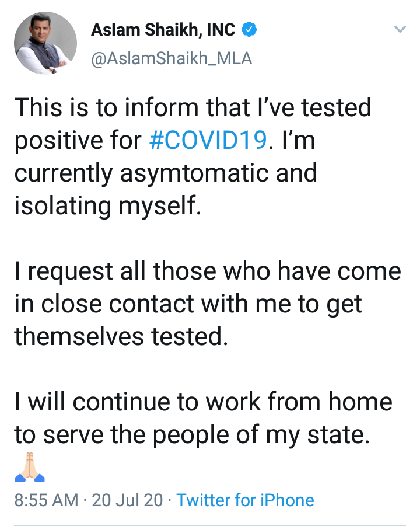Click the @AslamShaikh_MLA handle
Viewport: 420px width, 526px height.
click(171, 59)
